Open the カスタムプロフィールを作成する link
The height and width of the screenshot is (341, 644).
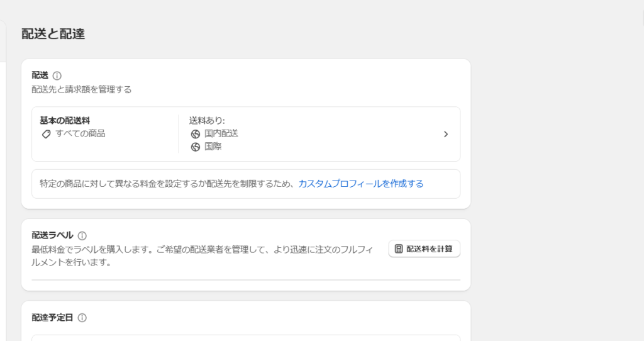pos(360,184)
